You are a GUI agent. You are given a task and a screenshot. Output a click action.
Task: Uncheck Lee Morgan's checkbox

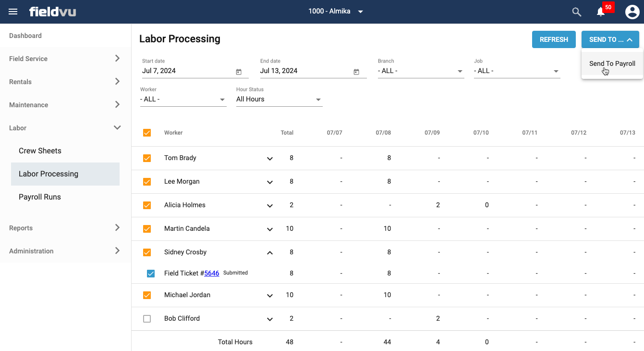click(x=147, y=181)
